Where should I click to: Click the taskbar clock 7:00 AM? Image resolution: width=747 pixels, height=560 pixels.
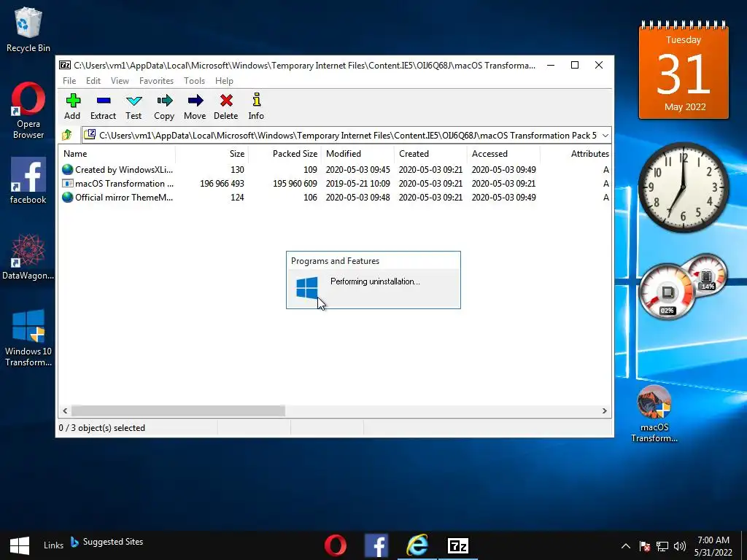tap(713, 546)
